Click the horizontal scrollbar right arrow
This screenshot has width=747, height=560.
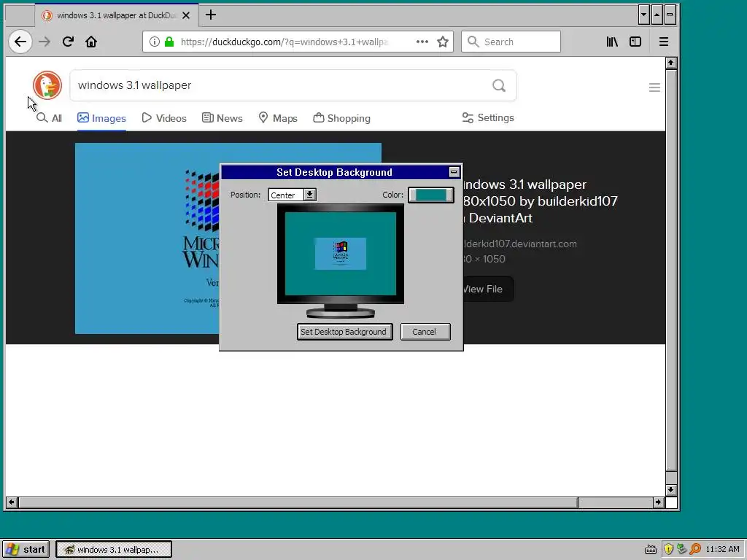click(659, 502)
